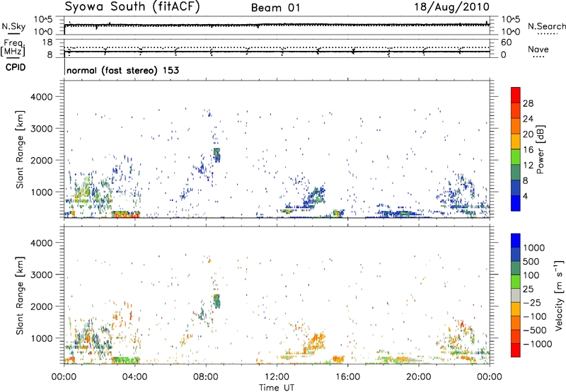Select the '12:00' time tick label
Image resolution: width=566 pixels, height=392 pixels.
point(277,377)
